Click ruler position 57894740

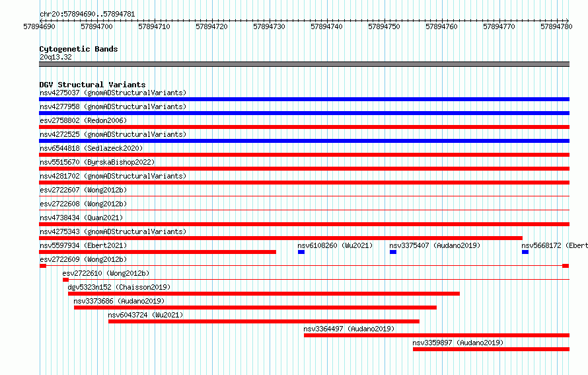326,26
